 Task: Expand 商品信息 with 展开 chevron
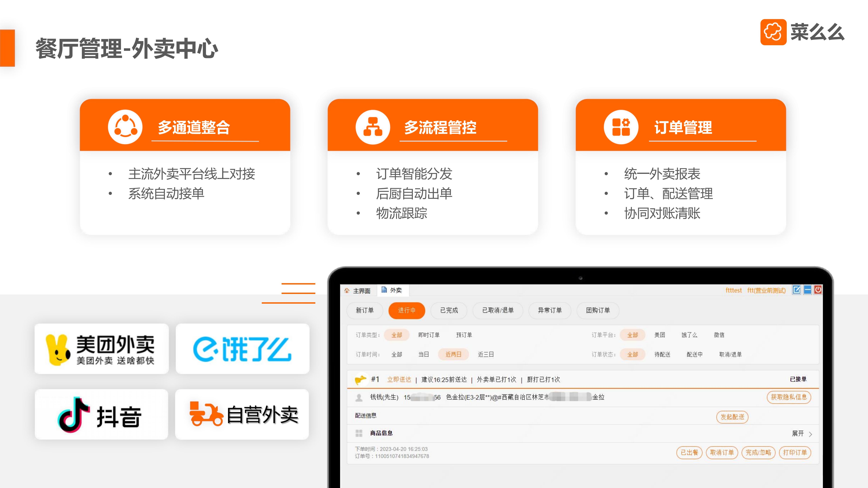point(802,434)
